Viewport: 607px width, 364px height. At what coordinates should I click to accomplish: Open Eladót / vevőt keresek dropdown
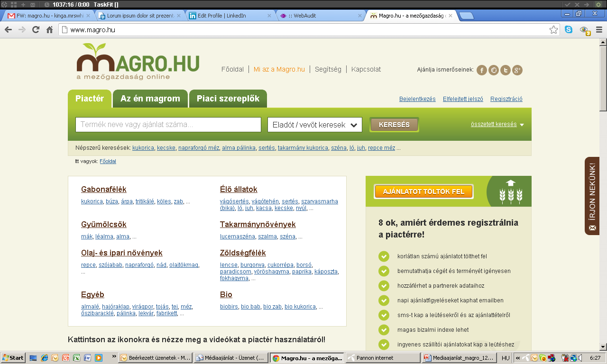[315, 125]
